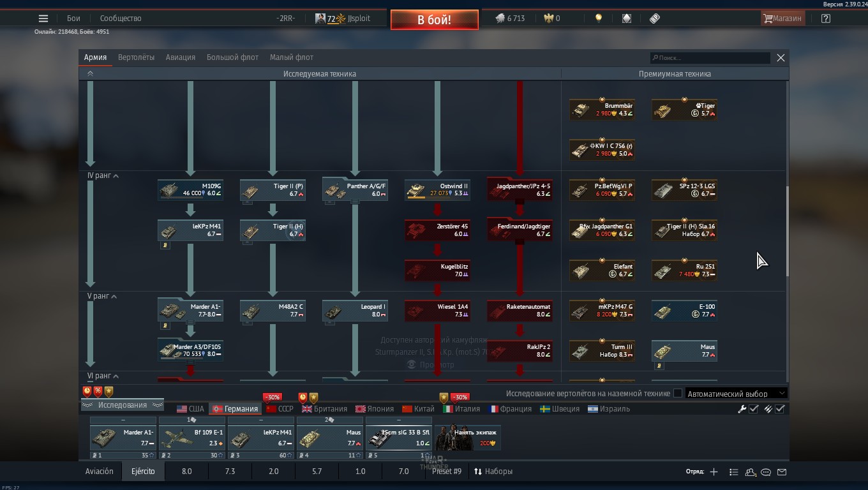Collapse the IV ранг section
This screenshot has height=490, width=868.
(x=116, y=176)
